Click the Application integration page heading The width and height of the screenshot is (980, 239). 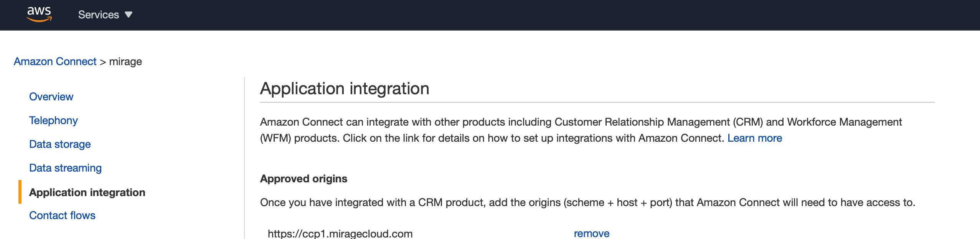coord(345,89)
